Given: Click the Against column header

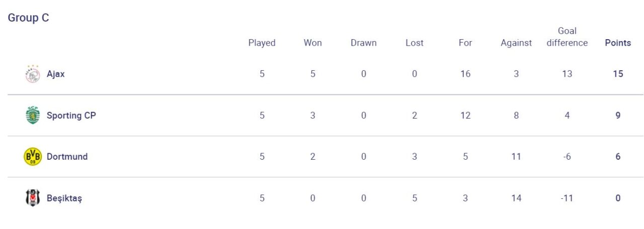Looking at the screenshot, I should click(516, 43).
